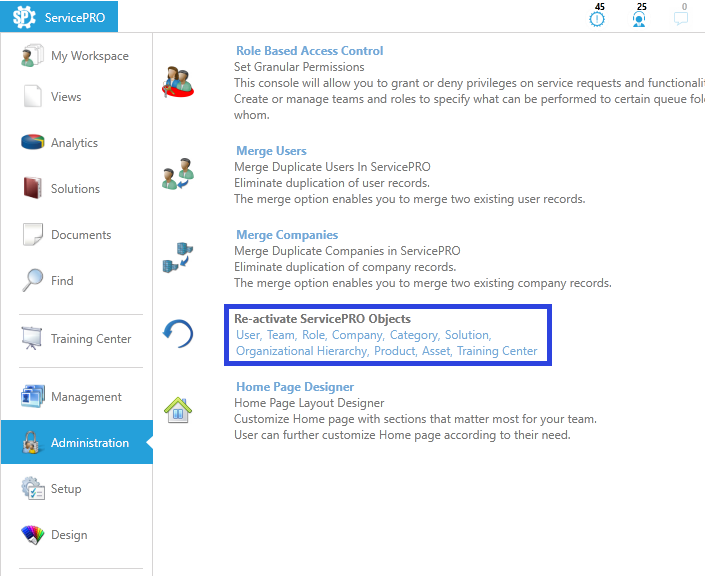Click 'Eliminate duplication of user records.' text
The height and width of the screenshot is (576, 705).
(332, 183)
